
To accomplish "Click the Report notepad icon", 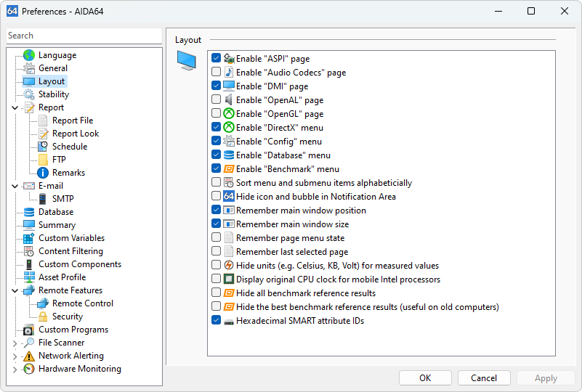I will 29,107.
